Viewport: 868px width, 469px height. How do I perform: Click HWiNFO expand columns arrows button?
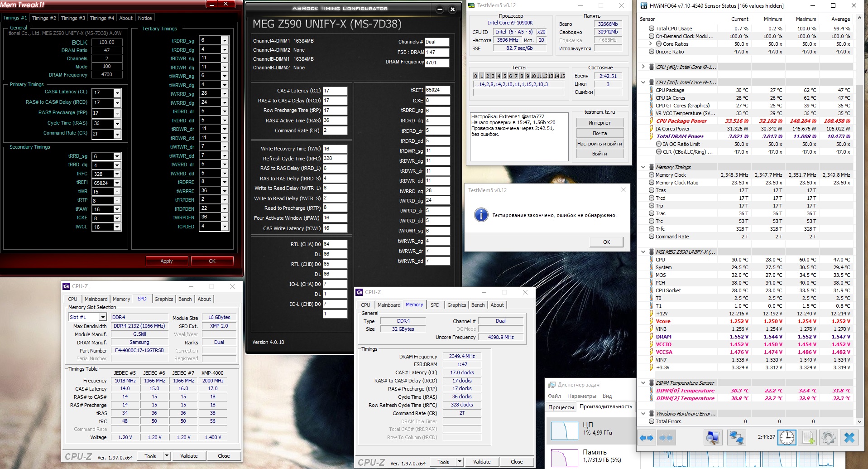tap(647, 438)
